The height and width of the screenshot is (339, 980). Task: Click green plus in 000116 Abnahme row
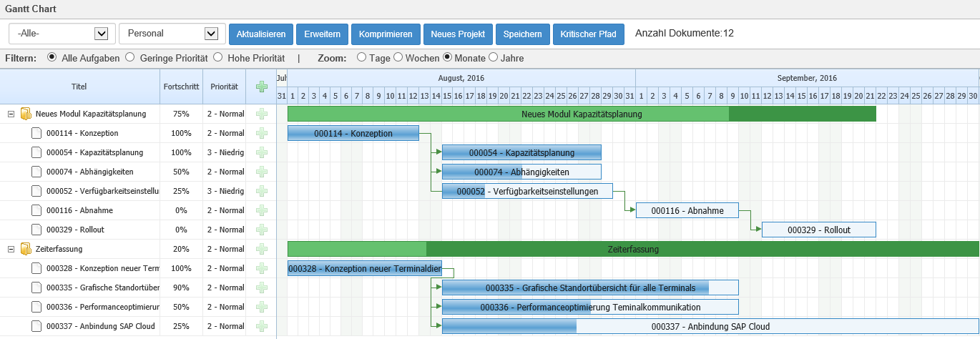tap(262, 210)
